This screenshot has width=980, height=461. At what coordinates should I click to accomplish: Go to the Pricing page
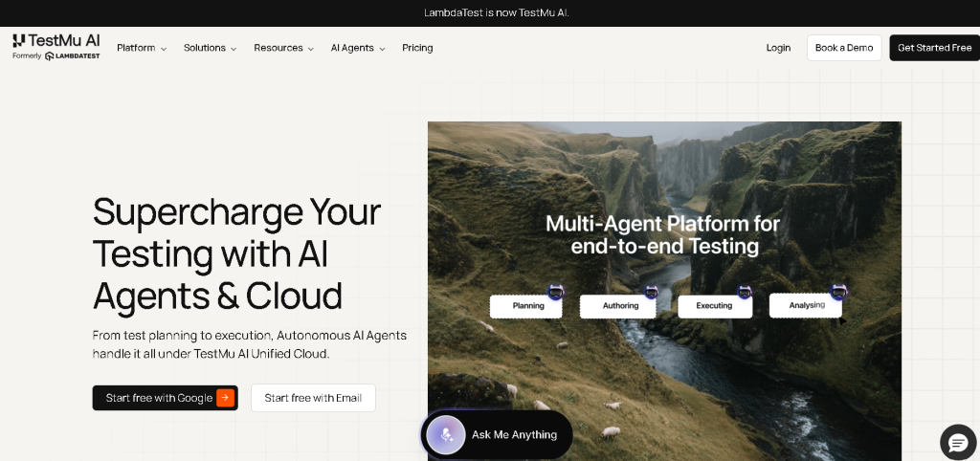[417, 48]
